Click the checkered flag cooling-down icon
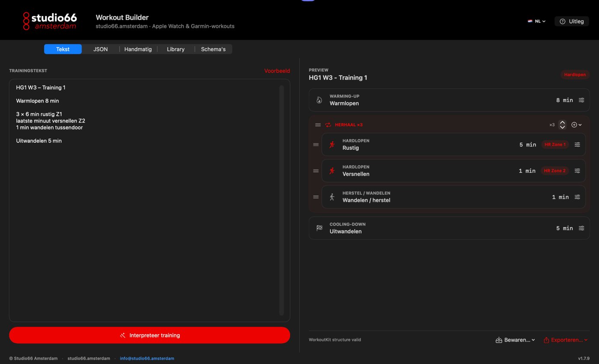The width and height of the screenshot is (599, 364). [x=319, y=228]
